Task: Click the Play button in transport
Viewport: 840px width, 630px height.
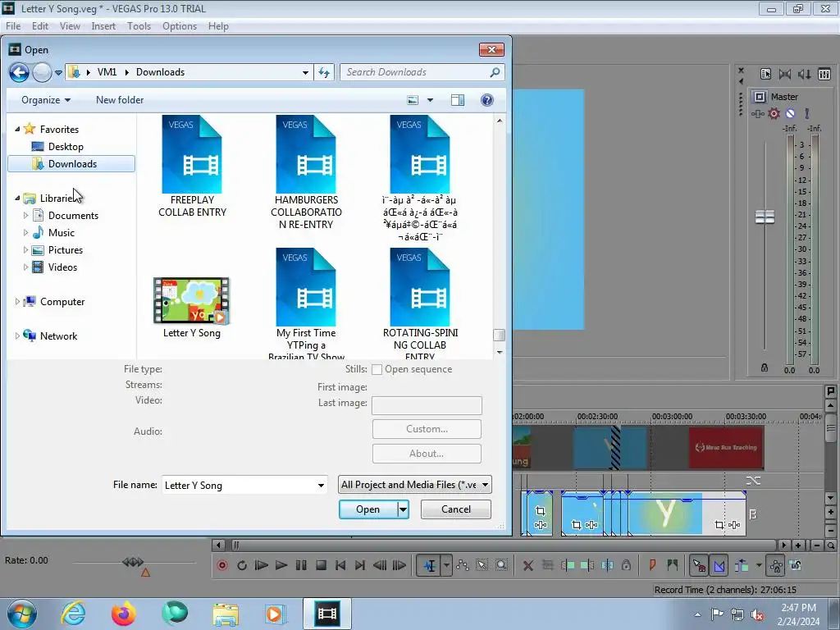Action: (x=281, y=565)
